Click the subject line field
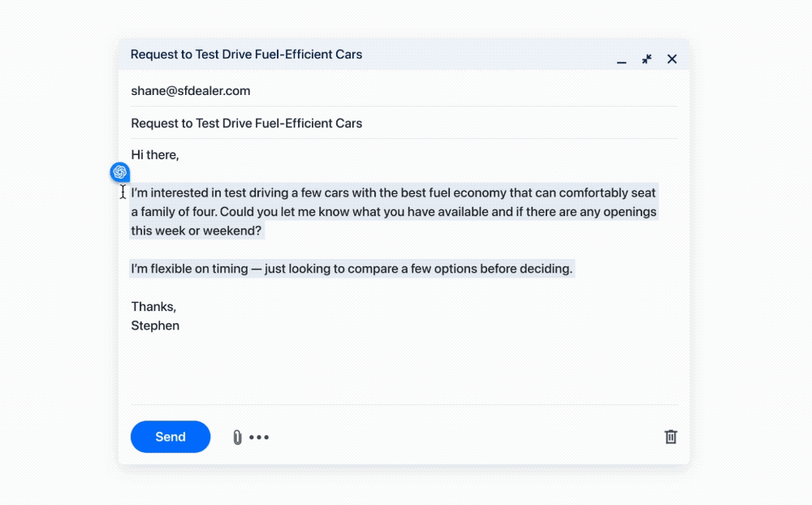812x505 pixels. 247,123
